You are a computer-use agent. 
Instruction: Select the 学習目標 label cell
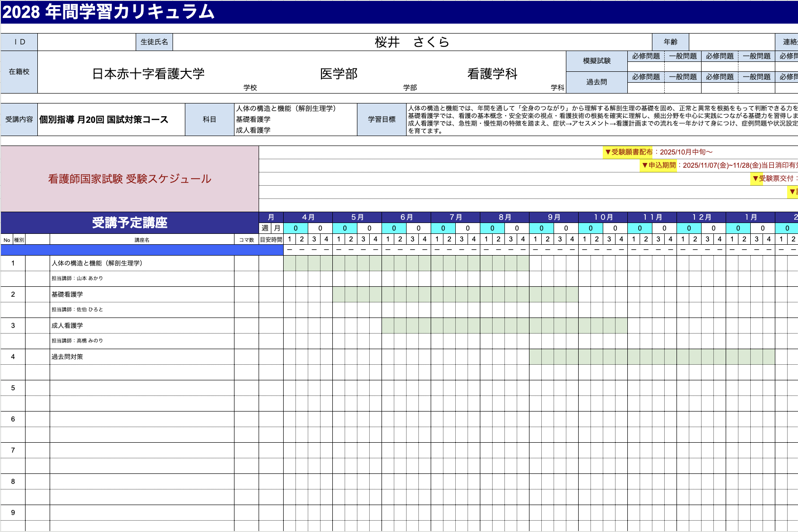pos(382,120)
